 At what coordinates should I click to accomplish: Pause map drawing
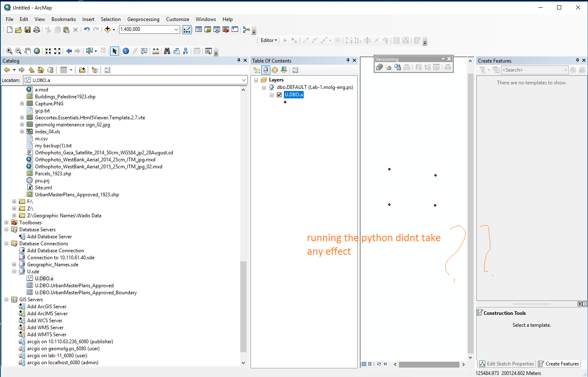point(385,364)
